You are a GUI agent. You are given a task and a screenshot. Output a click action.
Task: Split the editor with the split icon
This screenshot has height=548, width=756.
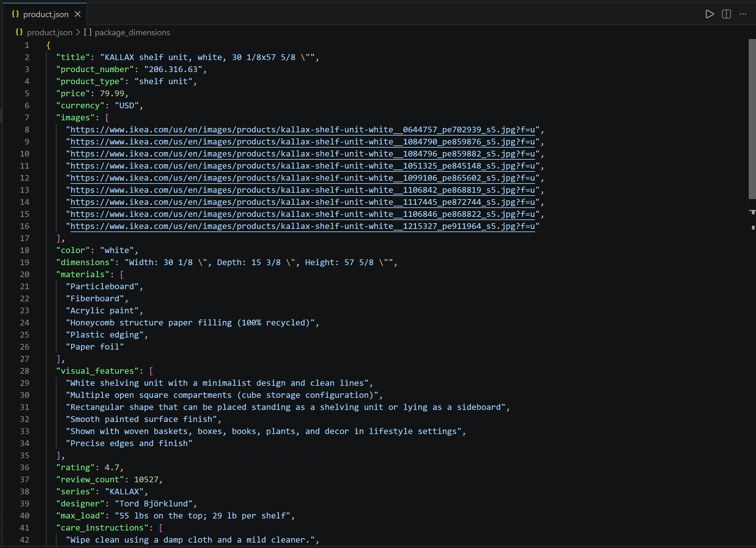tap(726, 14)
